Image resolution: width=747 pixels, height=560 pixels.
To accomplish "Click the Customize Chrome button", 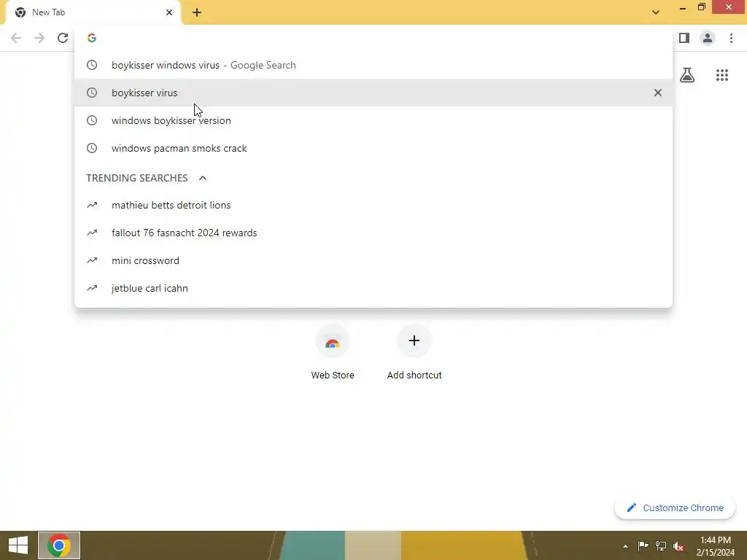I will (x=675, y=508).
